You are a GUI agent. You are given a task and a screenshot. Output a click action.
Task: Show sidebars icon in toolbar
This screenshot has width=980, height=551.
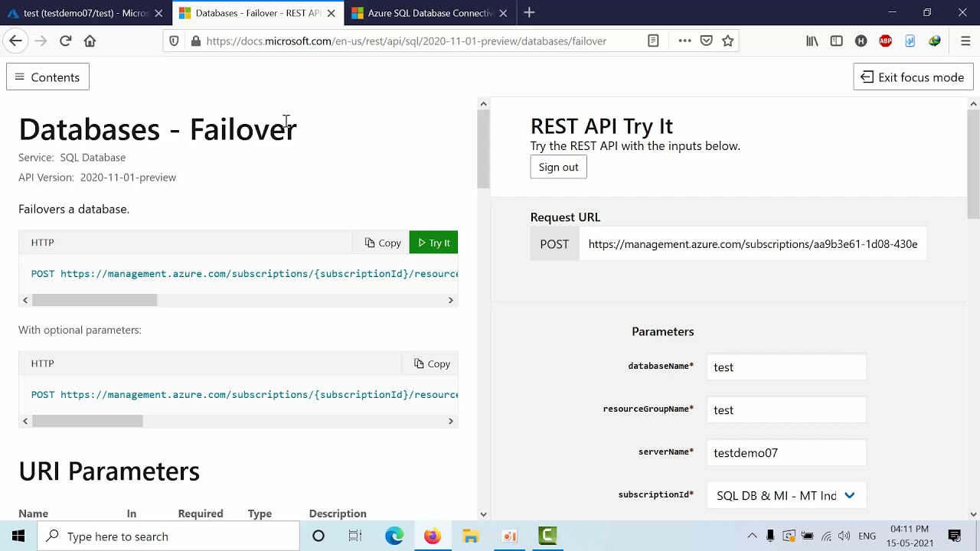836,41
